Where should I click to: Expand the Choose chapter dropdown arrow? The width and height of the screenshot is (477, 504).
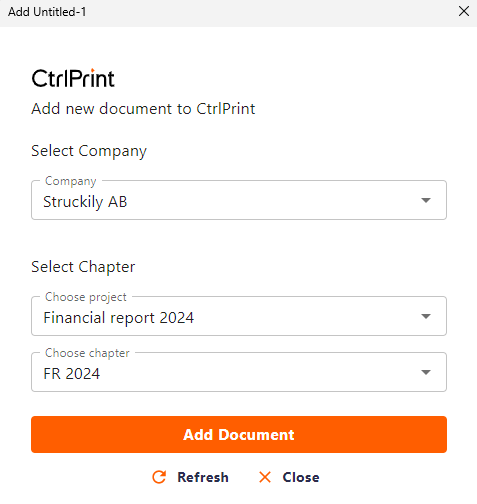[426, 372]
